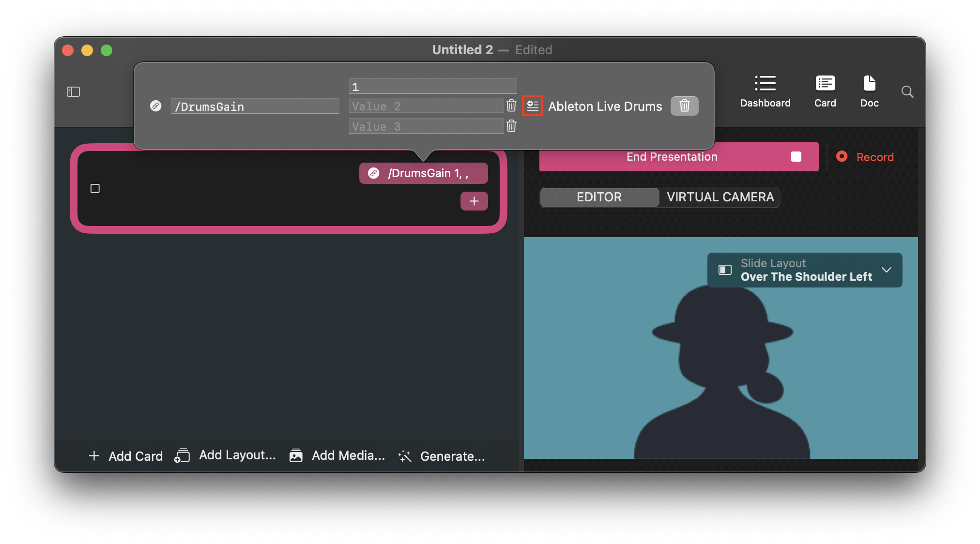Stop with the End Presentation button
The width and height of the screenshot is (980, 544).
(x=678, y=157)
